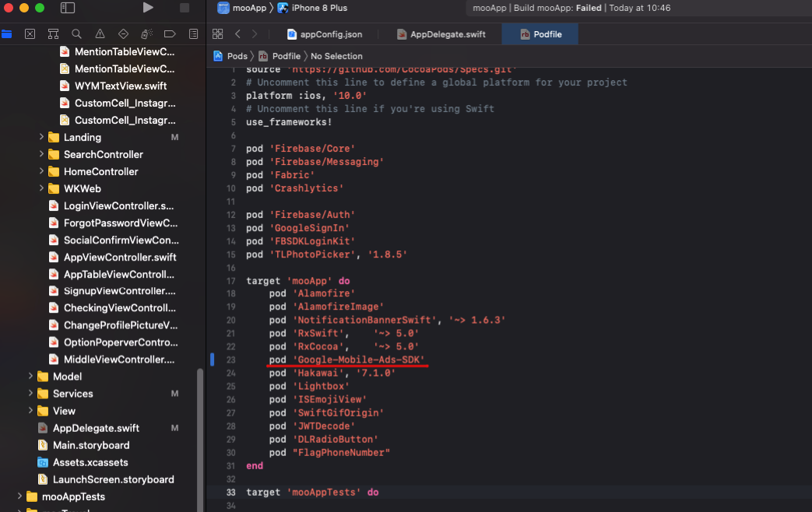Expand the HomeController folder
Image resolution: width=812 pixels, height=512 pixels.
point(41,171)
